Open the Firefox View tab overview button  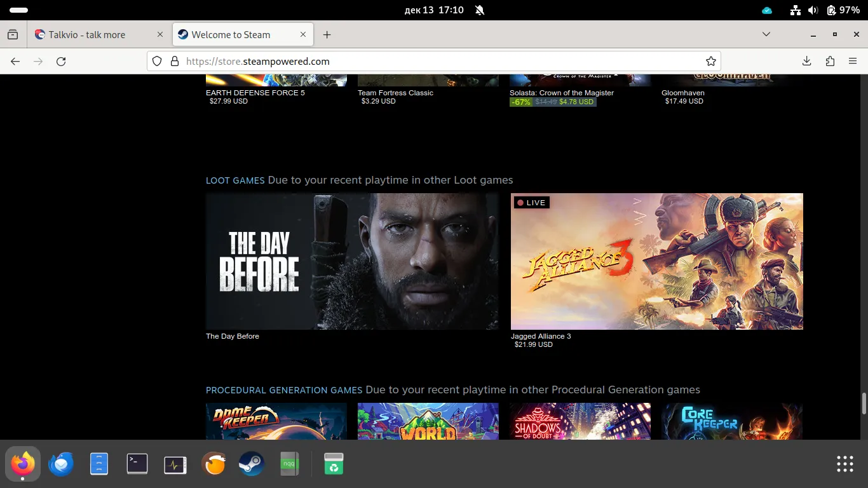(13, 35)
